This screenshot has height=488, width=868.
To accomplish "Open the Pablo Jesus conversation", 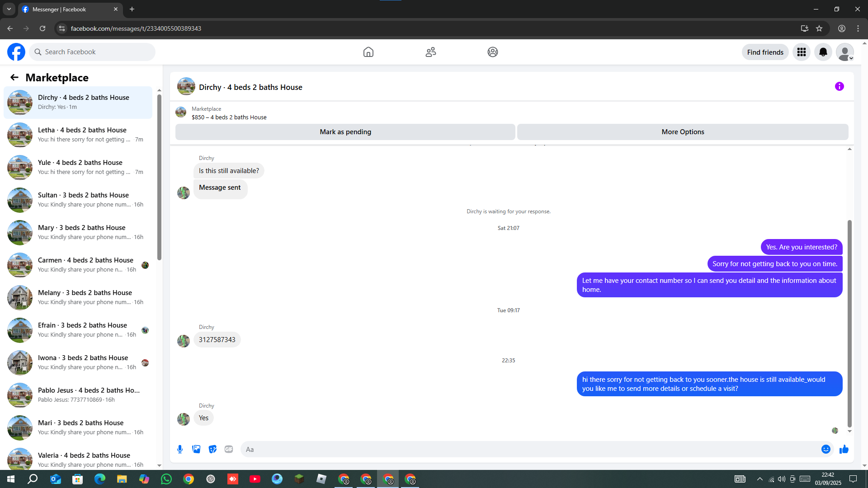I will pyautogui.click(x=78, y=395).
